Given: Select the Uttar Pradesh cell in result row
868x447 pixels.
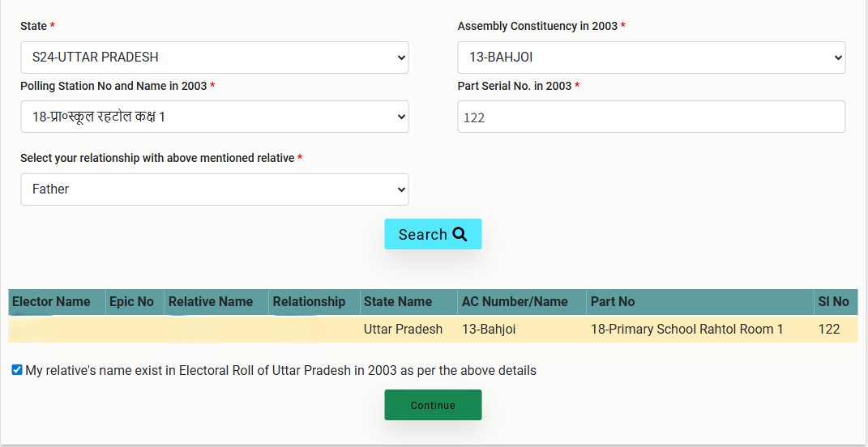Looking at the screenshot, I should (403, 330).
